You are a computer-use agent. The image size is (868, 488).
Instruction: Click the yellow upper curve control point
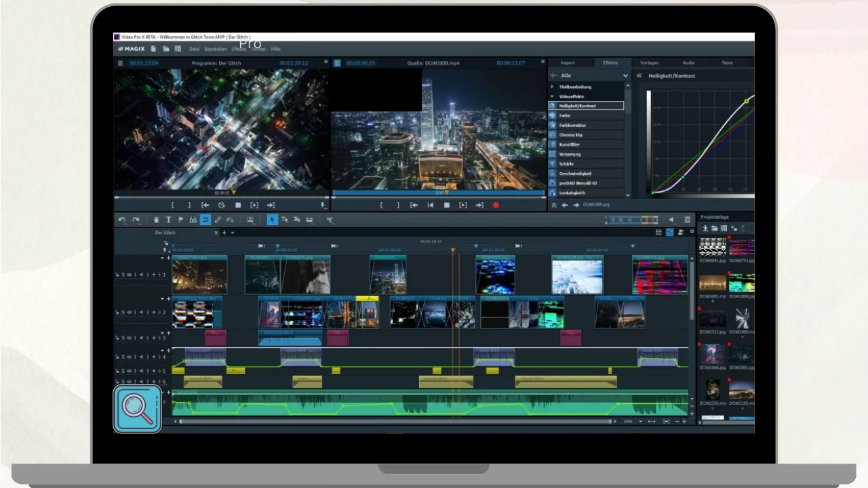746,101
